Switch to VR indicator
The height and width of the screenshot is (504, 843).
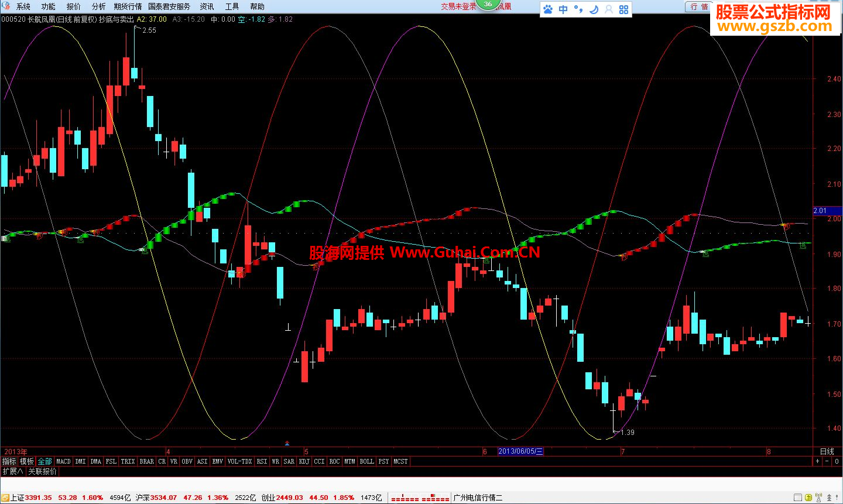pos(174,461)
